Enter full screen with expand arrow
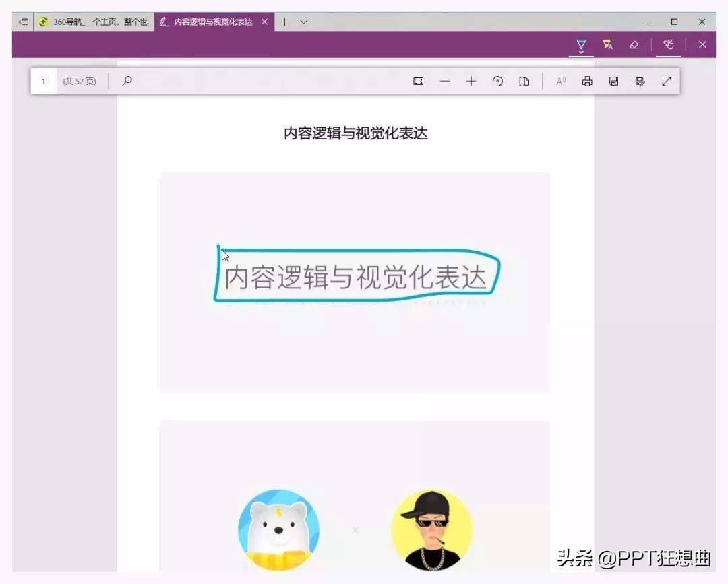728x584 pixels. click(x=666, y=82)
